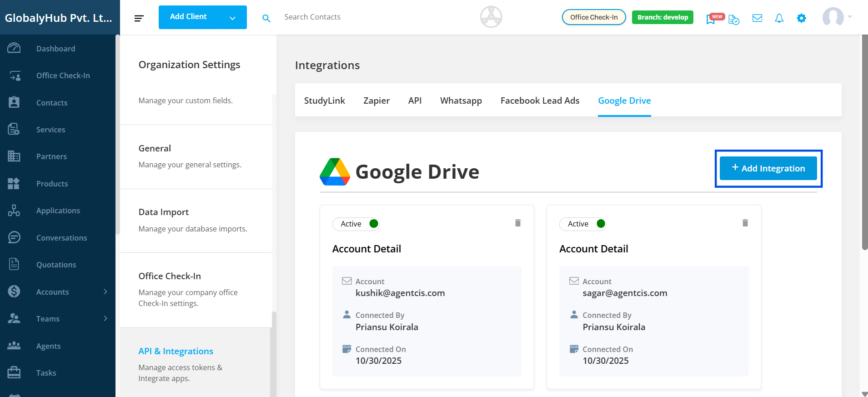Screen dimensions: 868x397
Task: Switch to the Zapier tab
Action: coord(376,101)
